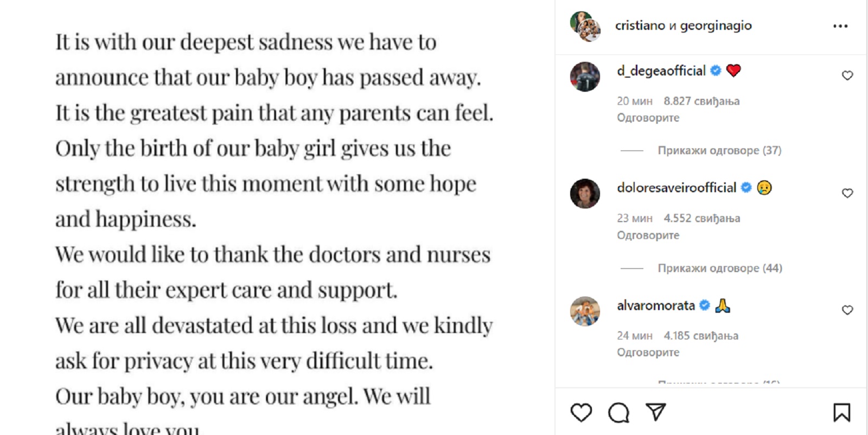This screenshot has width=868, height=435.
Task: Expand 44 replies under doloresaveiroofficial's comment
Action: (x=719, y=268)
